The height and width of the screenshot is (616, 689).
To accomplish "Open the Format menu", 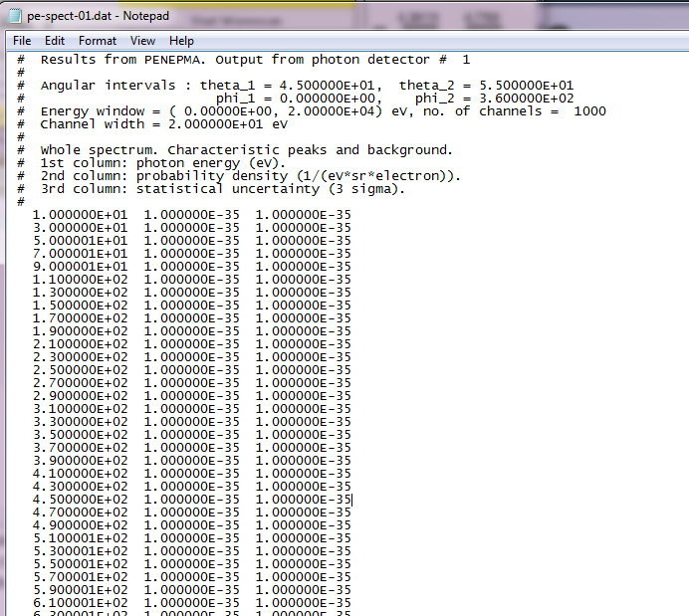I will tap(98, 41).
